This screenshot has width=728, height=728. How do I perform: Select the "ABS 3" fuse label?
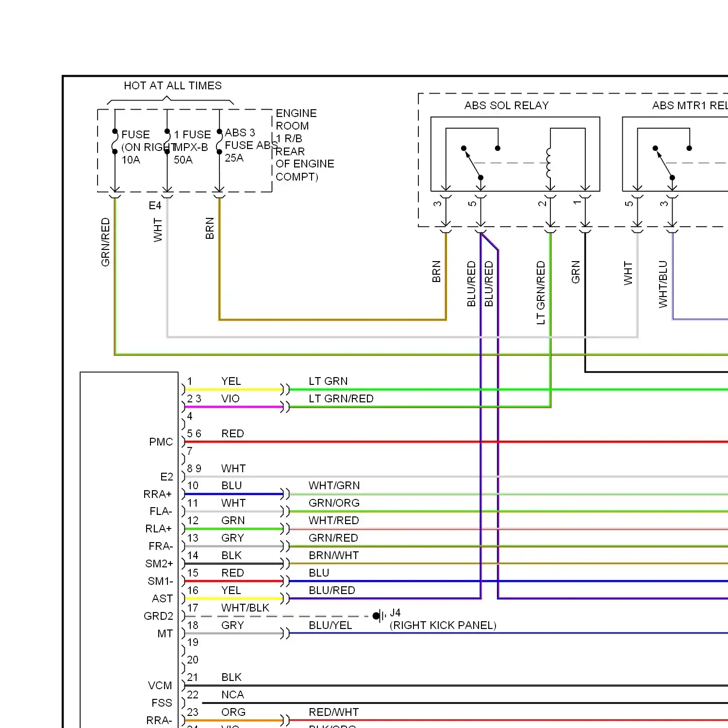point(240,133)
